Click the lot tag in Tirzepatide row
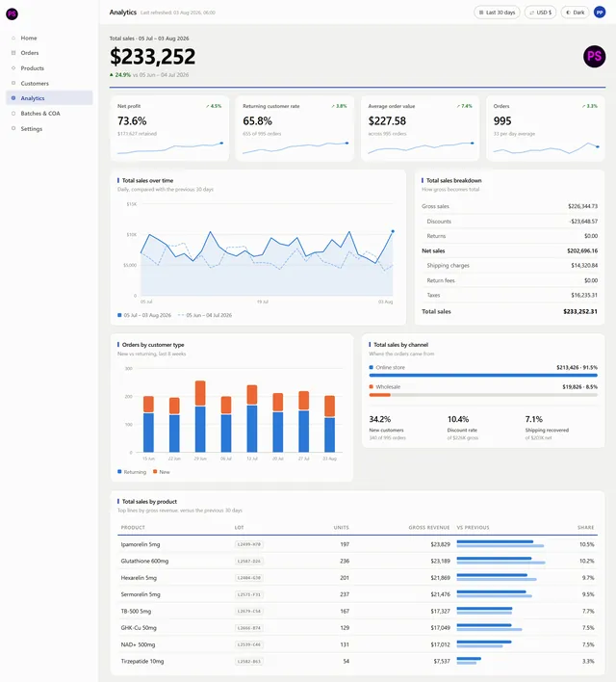Viewport: 616px width, 682px height. click(249, 661)
